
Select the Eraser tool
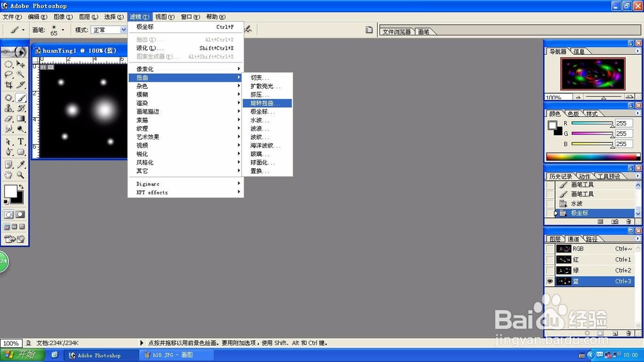[8, 119]
